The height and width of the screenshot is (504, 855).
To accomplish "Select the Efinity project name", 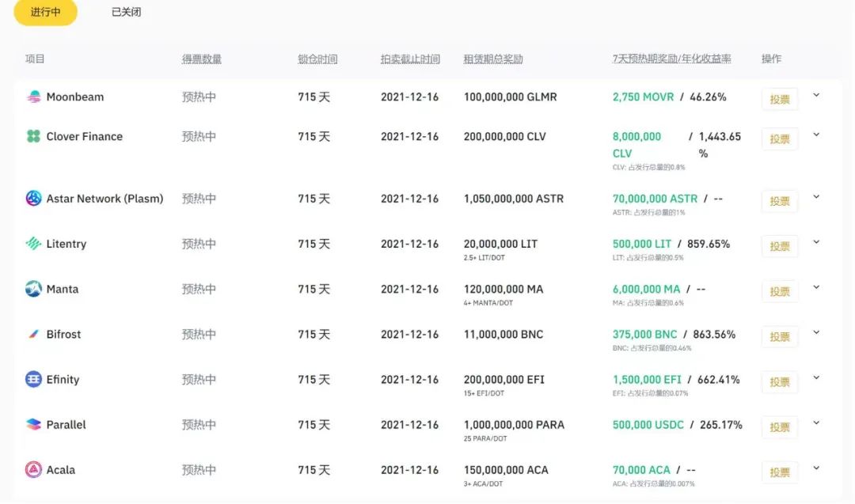I will click(63, 380).
